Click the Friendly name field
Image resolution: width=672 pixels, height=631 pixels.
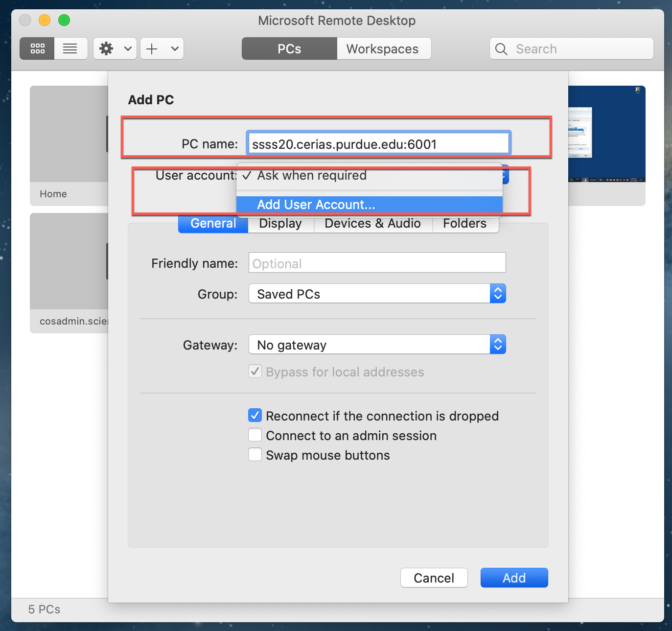pyautogui.click(x=377, y=263)
